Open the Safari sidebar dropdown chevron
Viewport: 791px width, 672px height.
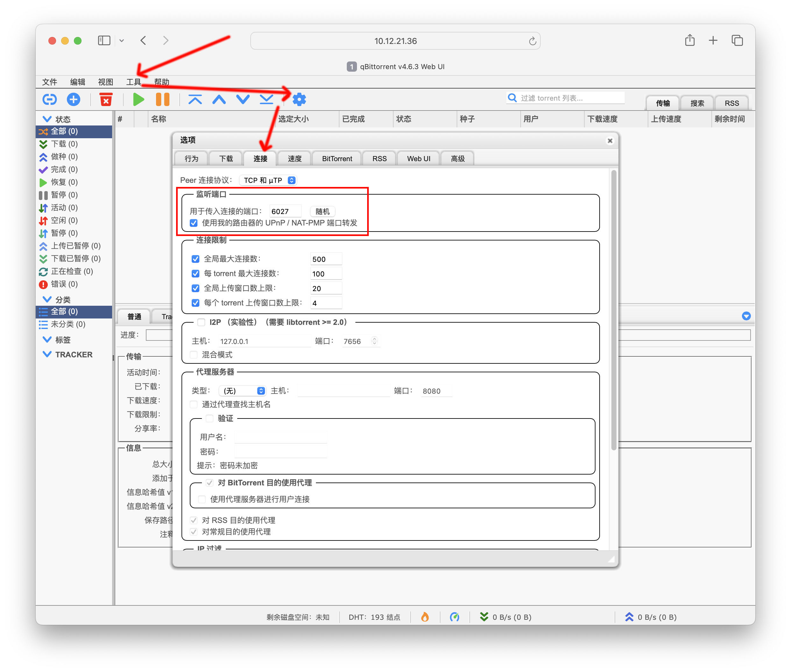pyautogui.click(x=122, y=41)
